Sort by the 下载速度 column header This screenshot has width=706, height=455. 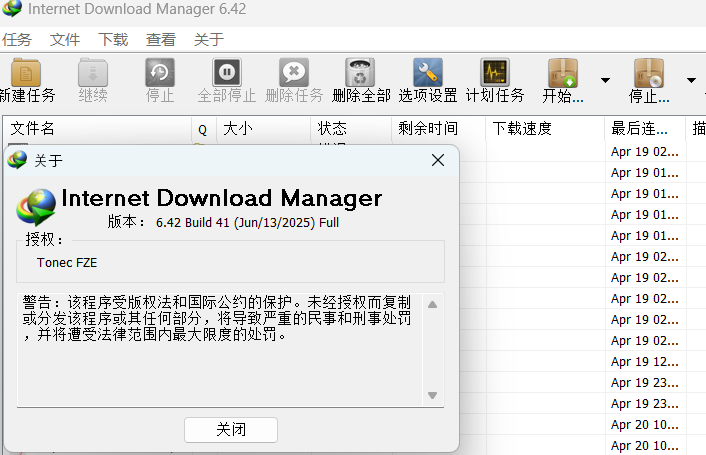pyautogui.click(x=545, y=129)
